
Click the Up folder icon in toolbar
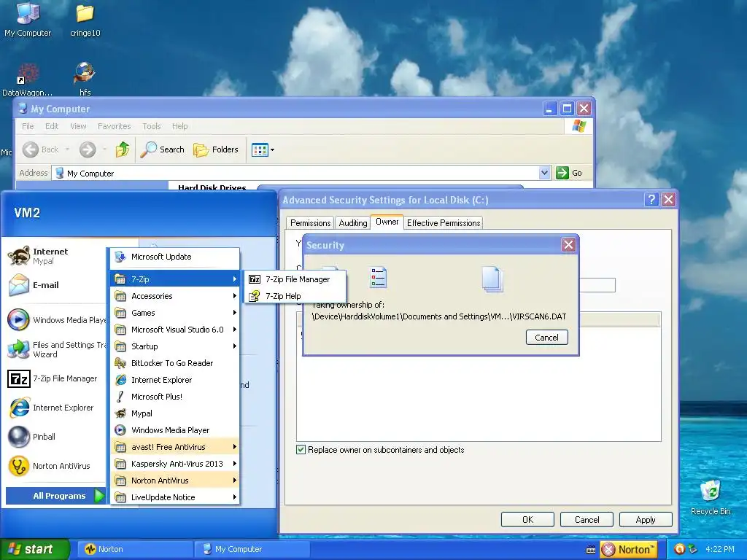[x=123, y=149]
